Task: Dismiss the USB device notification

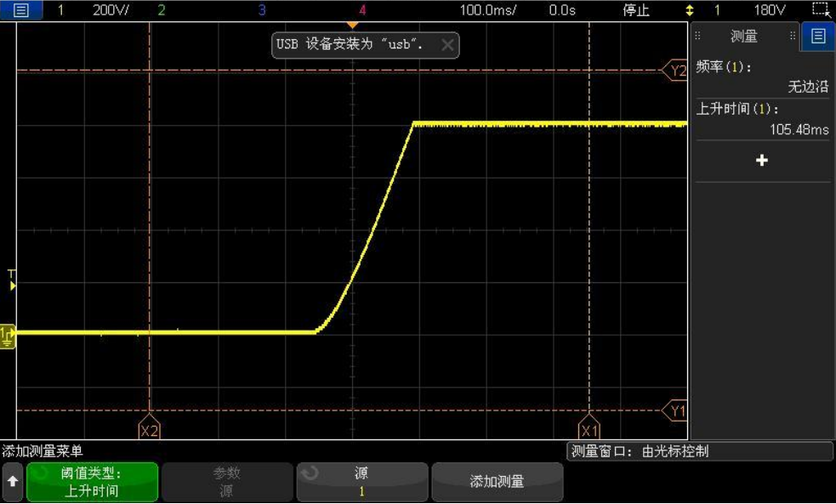Action: 447,45
